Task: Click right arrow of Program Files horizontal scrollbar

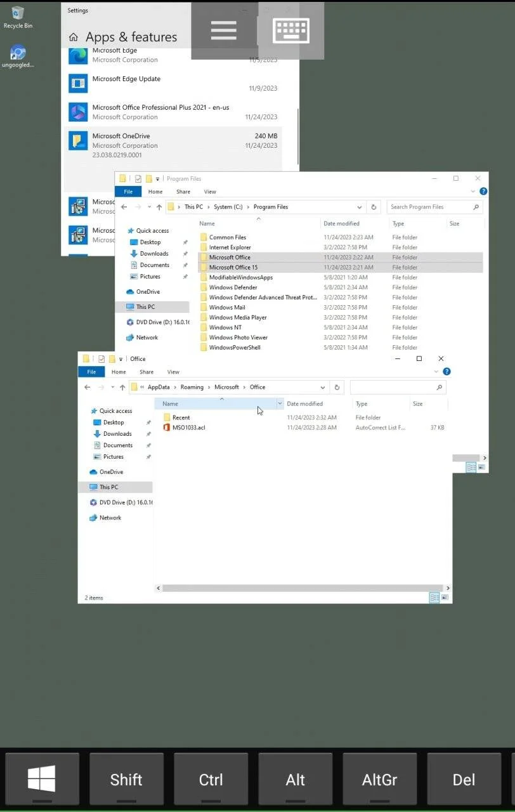Action: click(485, 457)
